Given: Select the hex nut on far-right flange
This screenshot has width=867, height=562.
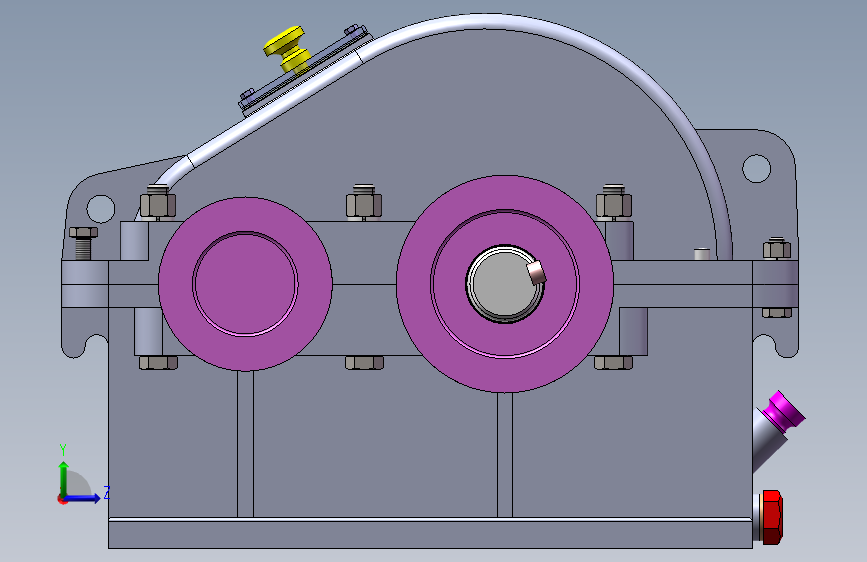Looking at the screenshot, I should [x=777, y=248].
